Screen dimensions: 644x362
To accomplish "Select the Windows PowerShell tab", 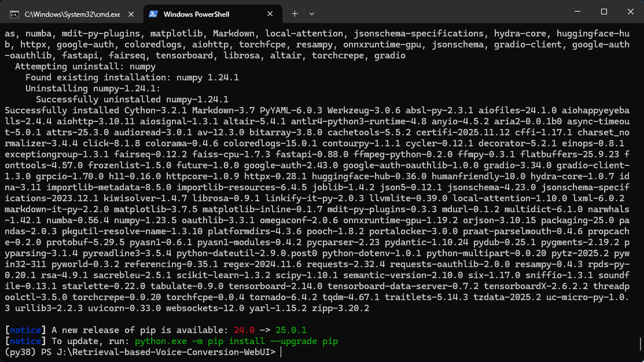I will coord(213,14).
